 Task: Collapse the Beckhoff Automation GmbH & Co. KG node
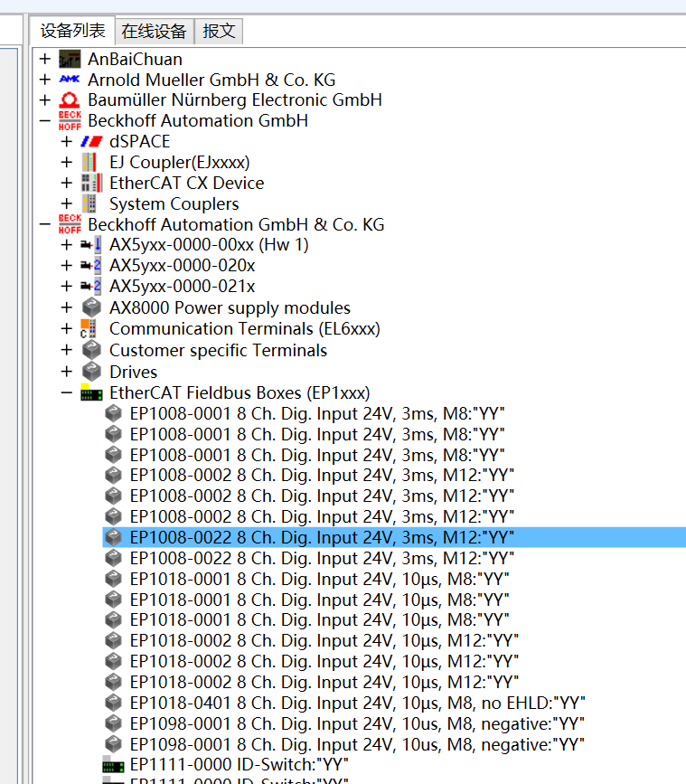(45, 224)
